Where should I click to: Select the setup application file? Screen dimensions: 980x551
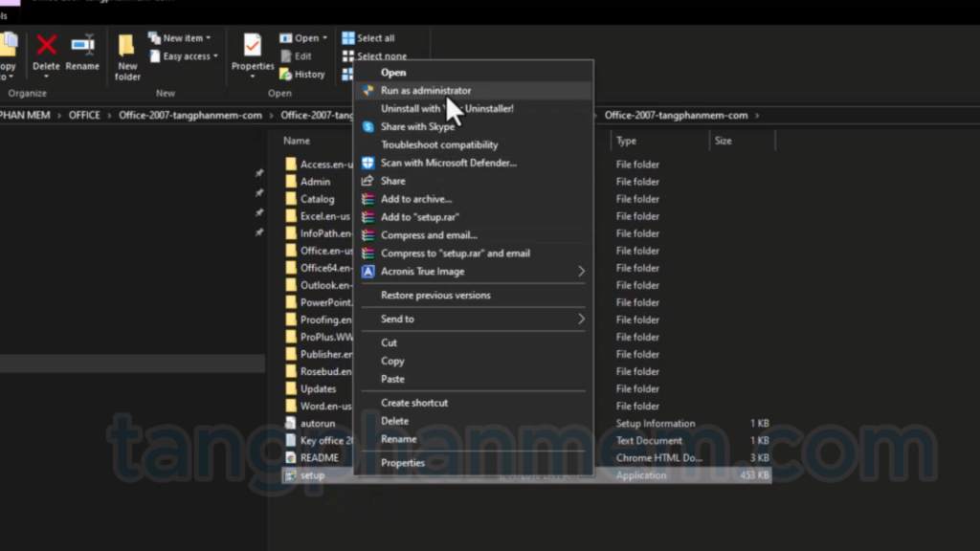[312, 475]
